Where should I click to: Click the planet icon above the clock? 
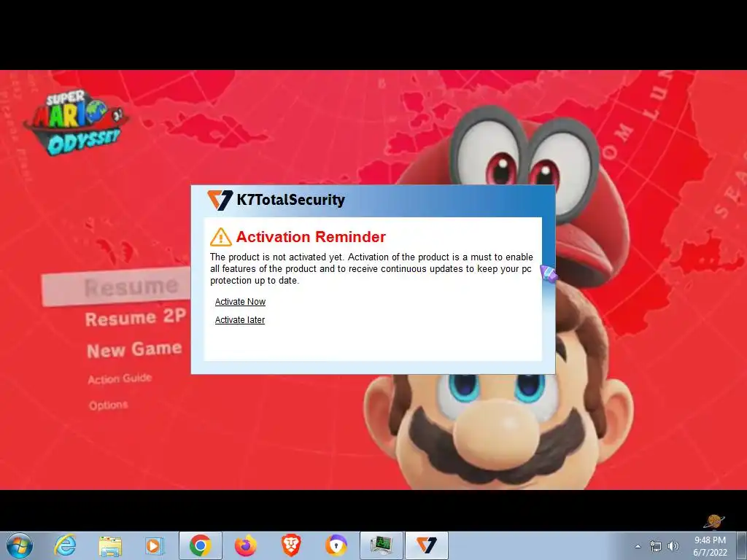713,521
